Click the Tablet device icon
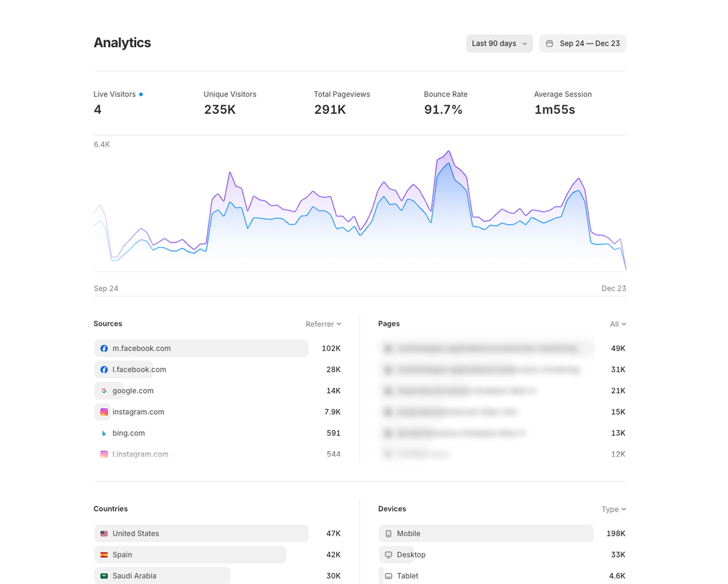728x584 pixels. (x=388, y=576)
